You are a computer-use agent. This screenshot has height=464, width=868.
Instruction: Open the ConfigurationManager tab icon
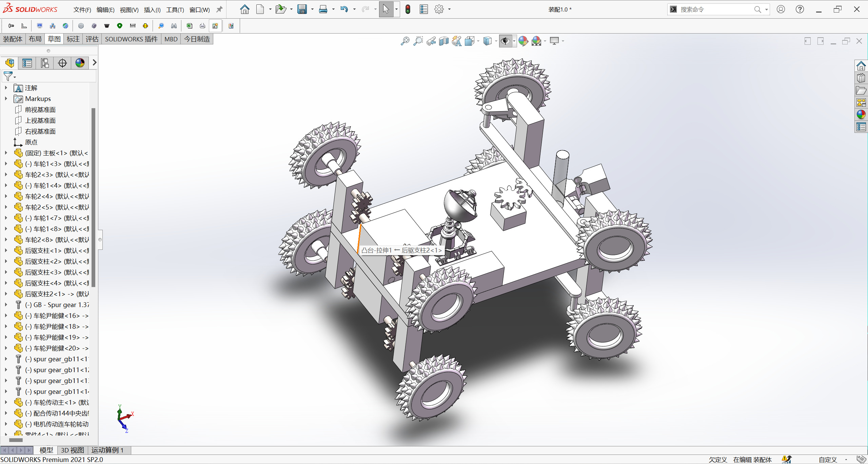[45, 63]
